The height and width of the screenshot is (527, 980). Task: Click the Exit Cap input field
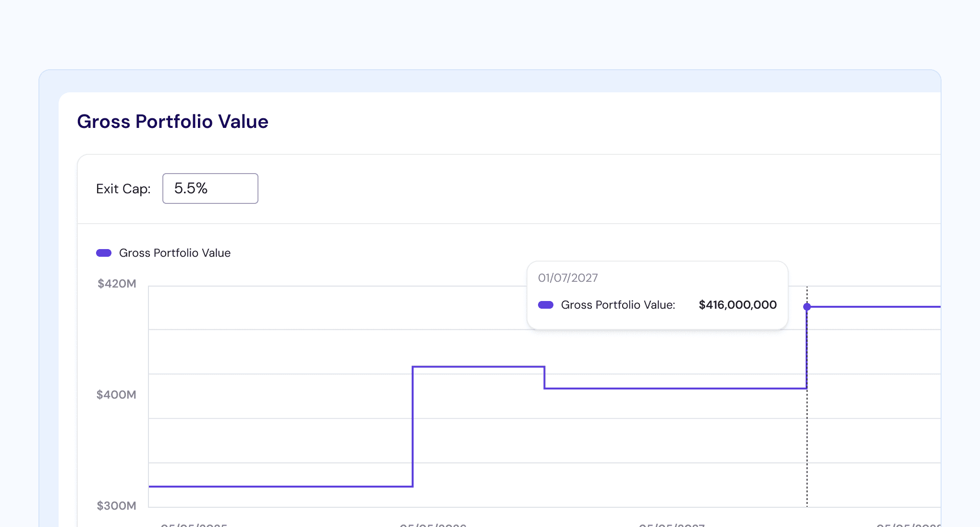tap(210, 188)
